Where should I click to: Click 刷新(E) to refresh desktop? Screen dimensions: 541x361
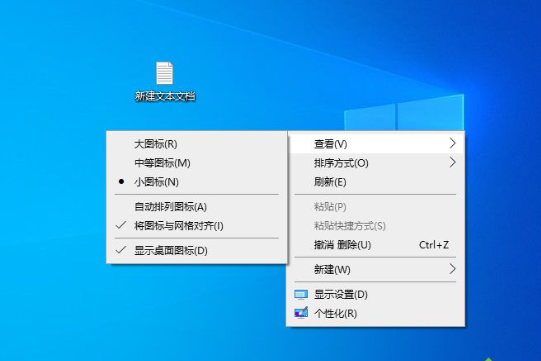375,182
